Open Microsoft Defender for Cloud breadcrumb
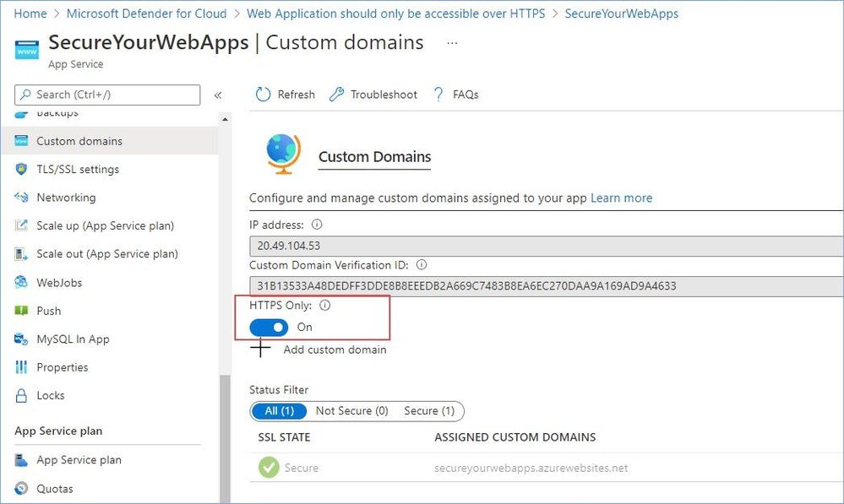 [x=146, y=14]
